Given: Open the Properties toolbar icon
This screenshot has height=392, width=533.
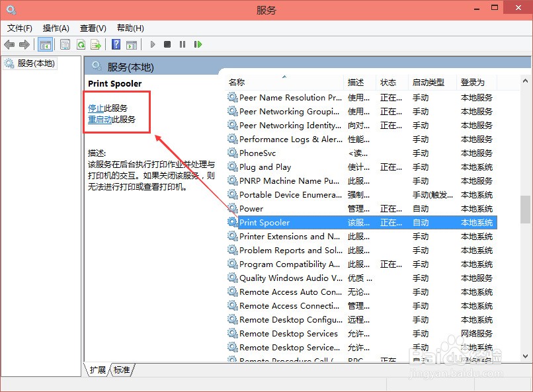Looking at the screenshot, I should pyautogui.click(x=65, y=44).
